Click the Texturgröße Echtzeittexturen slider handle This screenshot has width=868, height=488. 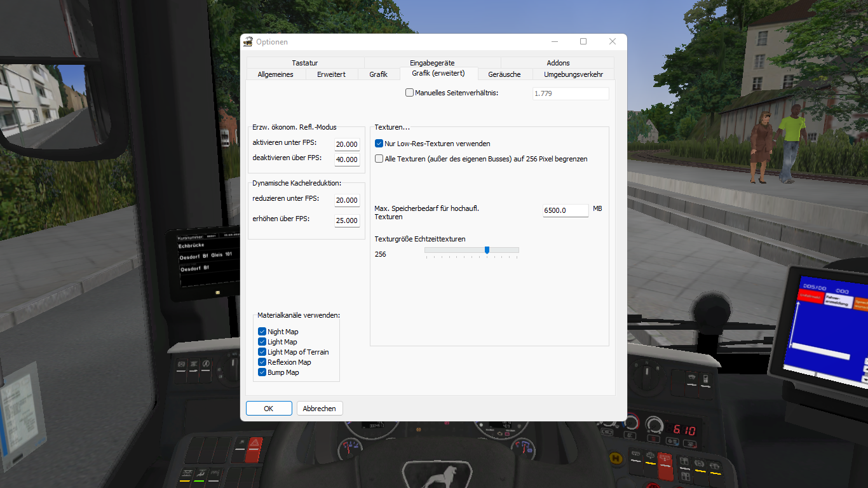487,250
